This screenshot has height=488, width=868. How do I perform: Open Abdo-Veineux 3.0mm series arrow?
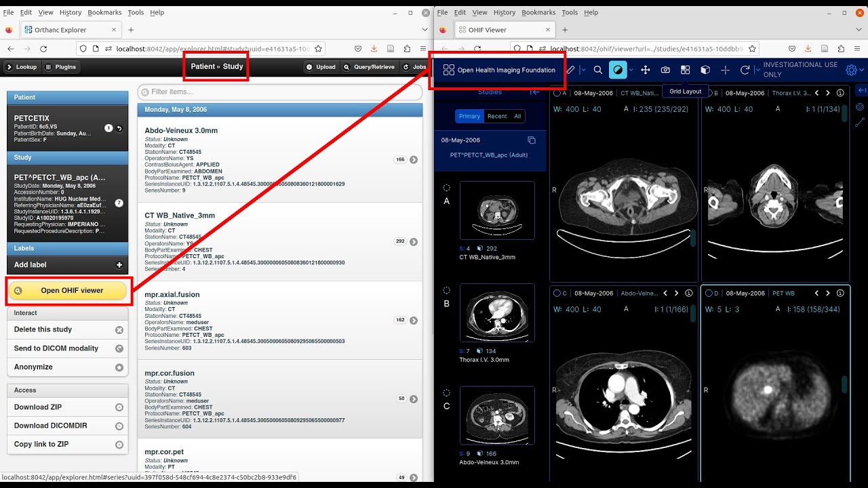414,160
